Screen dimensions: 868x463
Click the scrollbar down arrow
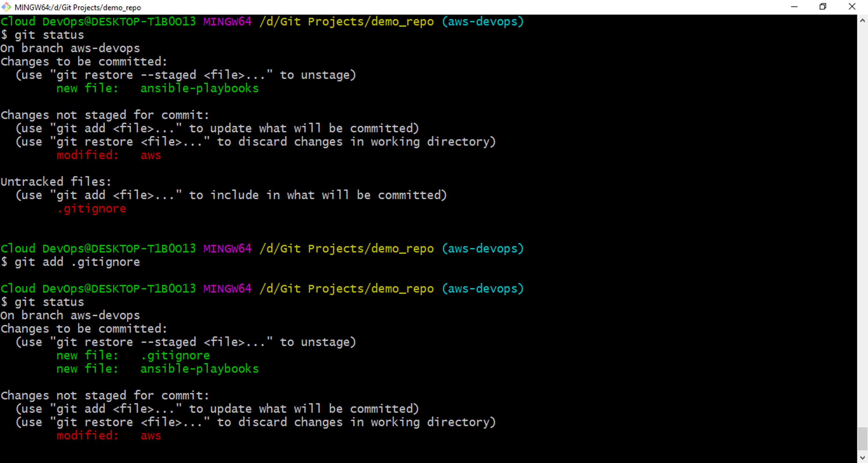pos(863,458)
